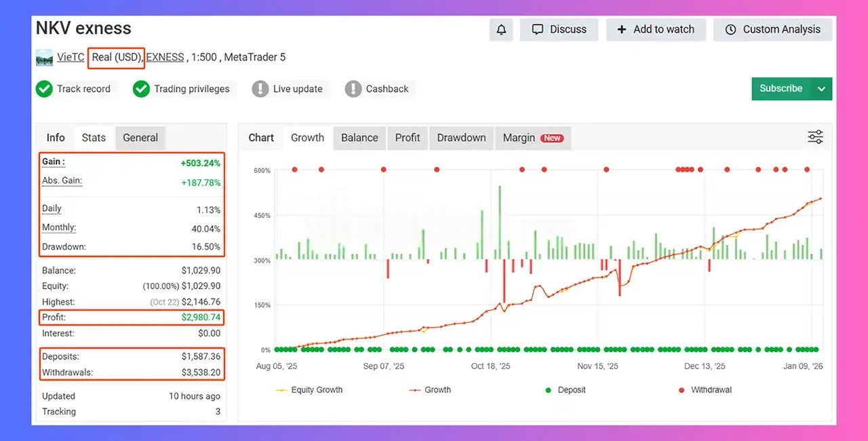The height and width of the screenshot is (441, 868).
Task: Open the EXNESS broker link
Action: (x=165, y=57)
